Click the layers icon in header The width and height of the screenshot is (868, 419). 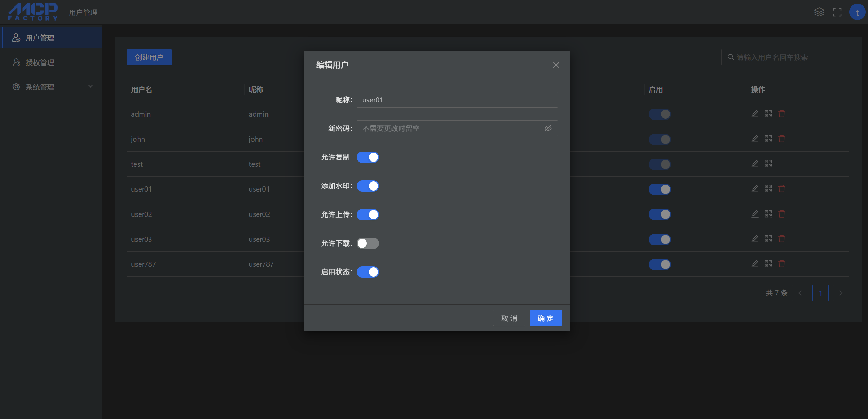pyautogui.click(x=819, y=12)
